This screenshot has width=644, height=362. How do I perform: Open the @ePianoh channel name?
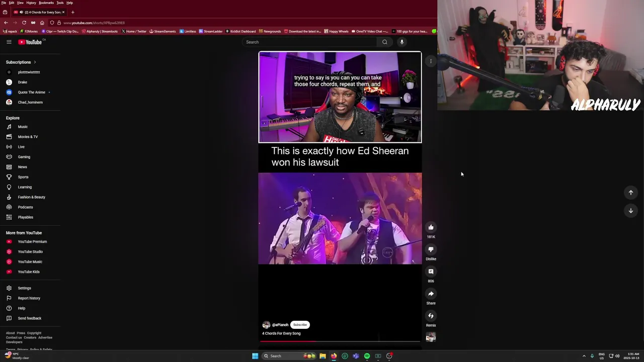280,325
